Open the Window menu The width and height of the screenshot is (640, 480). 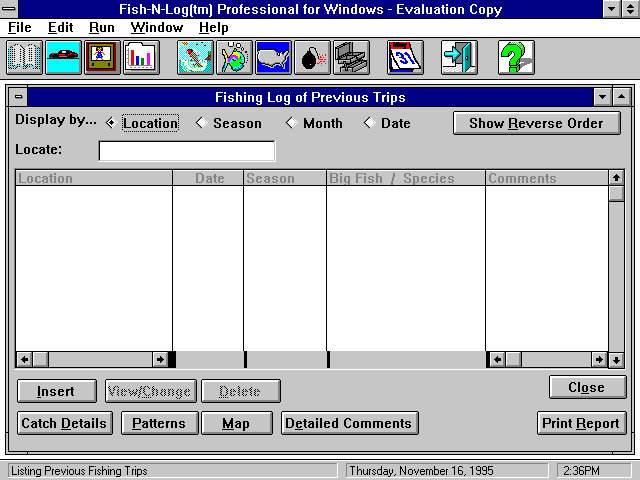157,28
